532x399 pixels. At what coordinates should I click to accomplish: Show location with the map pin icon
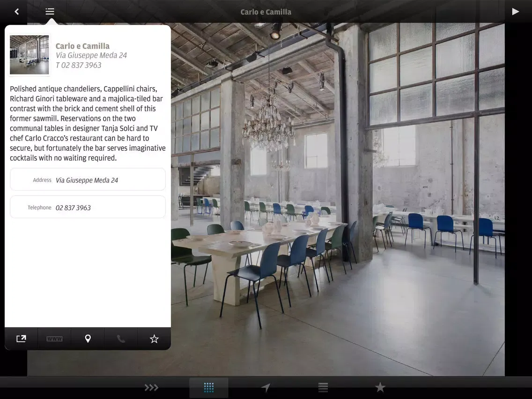88,339
